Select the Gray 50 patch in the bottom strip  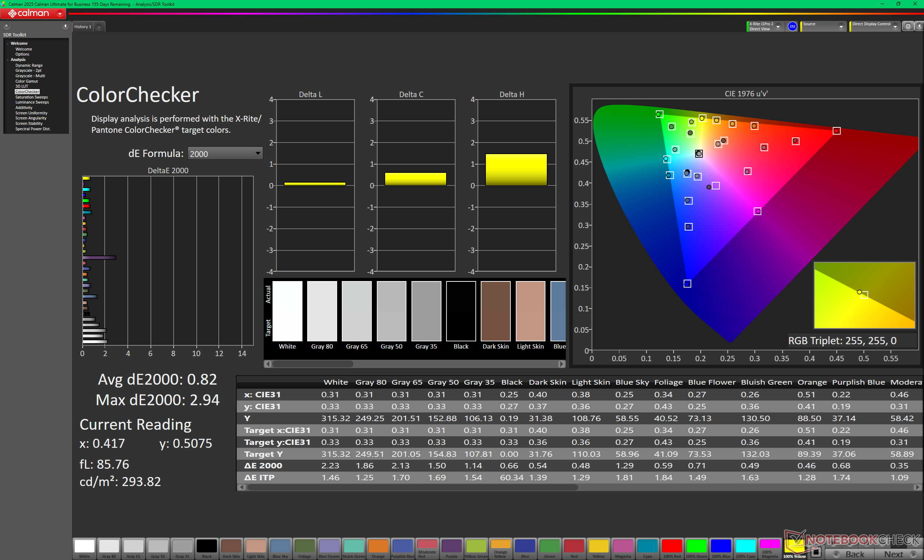158,548
